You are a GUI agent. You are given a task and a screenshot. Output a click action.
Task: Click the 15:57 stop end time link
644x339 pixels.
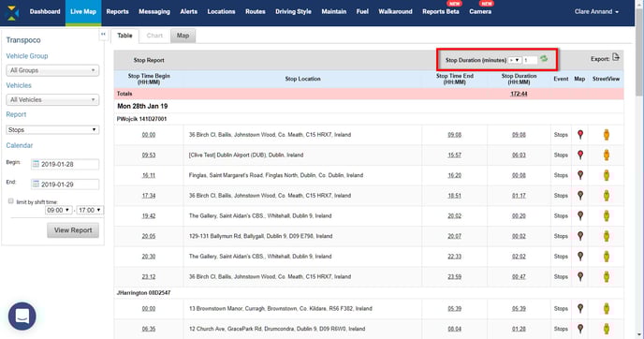(x=454, y=155)
